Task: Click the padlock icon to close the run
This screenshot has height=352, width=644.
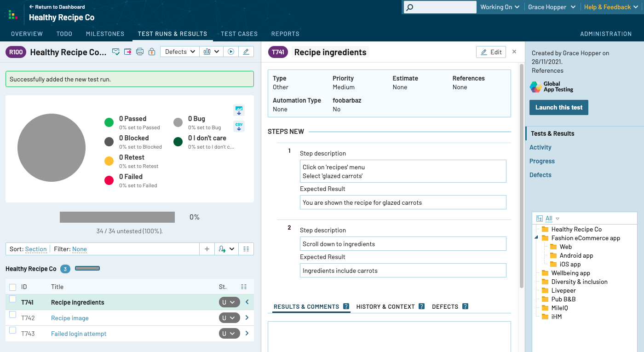Action: point(152,52)
